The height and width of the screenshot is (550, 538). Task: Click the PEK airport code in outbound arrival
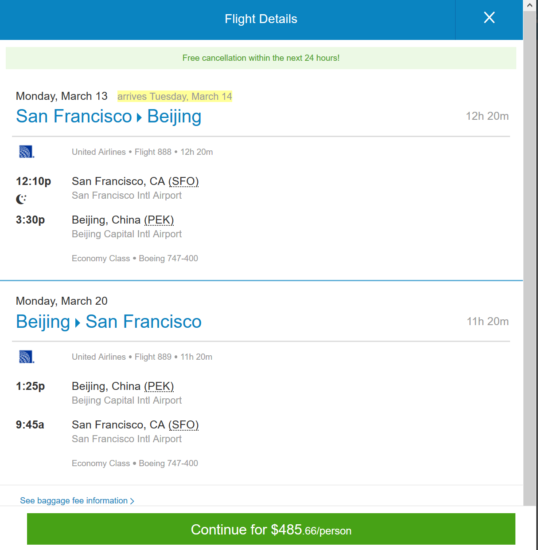159,220
